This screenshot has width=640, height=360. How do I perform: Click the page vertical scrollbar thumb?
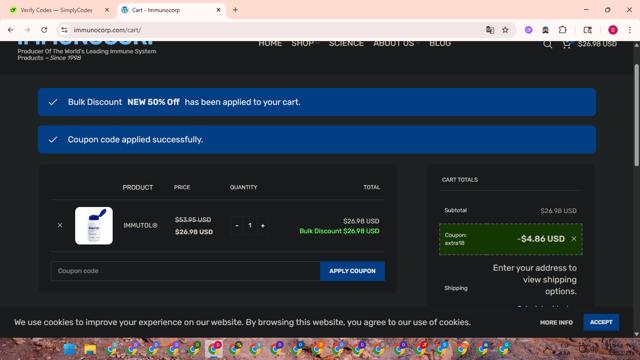point(636,115)
